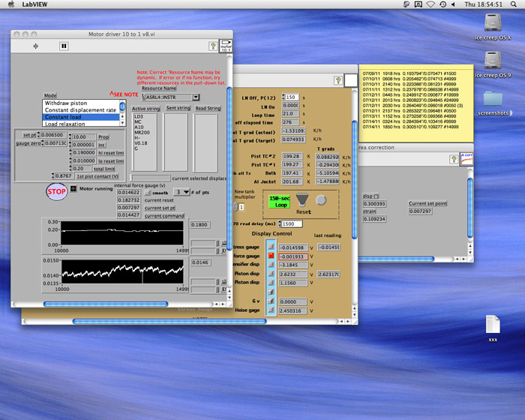Click the Run arrow in Motor driver toolbar
The image size is (525, 420).
(x=37, y=46)
